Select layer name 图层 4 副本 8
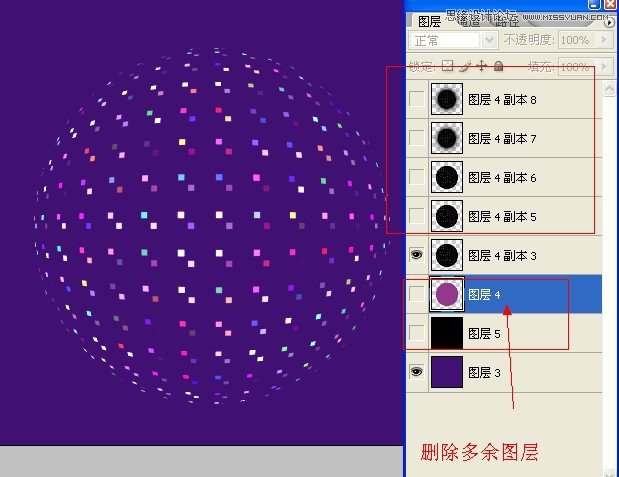 coord(502,100)
